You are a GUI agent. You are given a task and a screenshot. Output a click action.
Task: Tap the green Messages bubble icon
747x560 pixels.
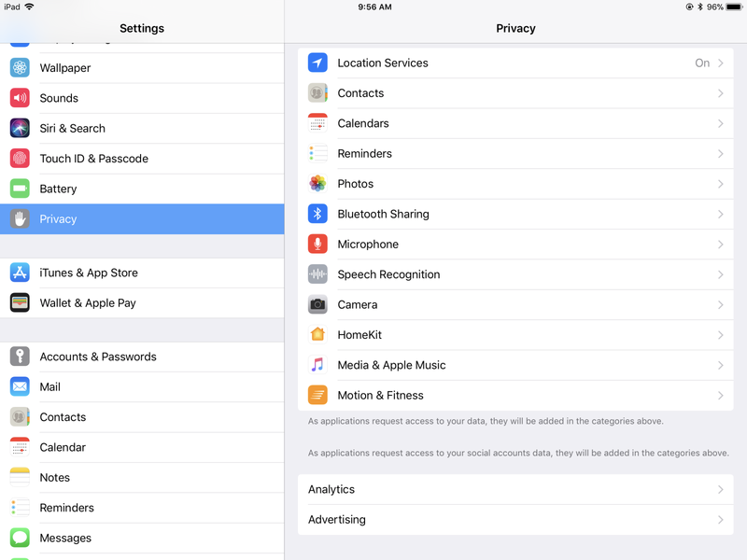(20, 539)
